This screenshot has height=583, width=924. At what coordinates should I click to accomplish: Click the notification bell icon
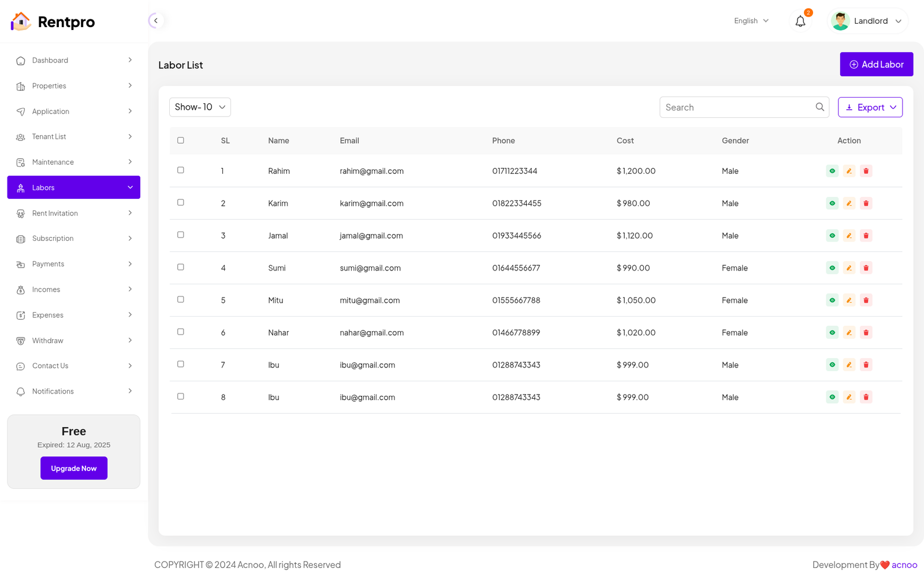click(800, 21)
